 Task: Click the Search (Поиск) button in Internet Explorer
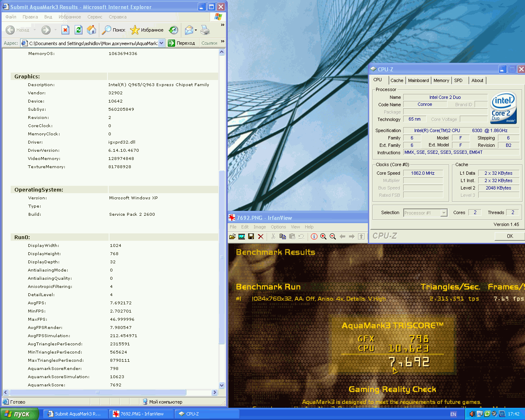pyautogui.click(x=114, y=30)
